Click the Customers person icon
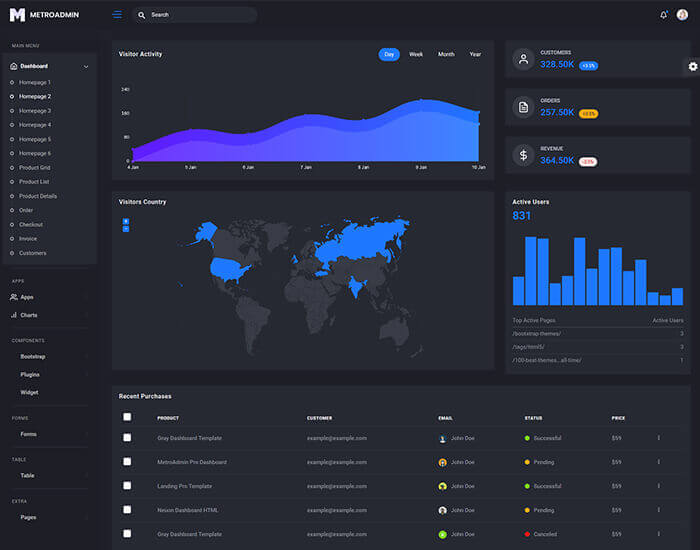700x550 pixels. [x=523, y=59]
